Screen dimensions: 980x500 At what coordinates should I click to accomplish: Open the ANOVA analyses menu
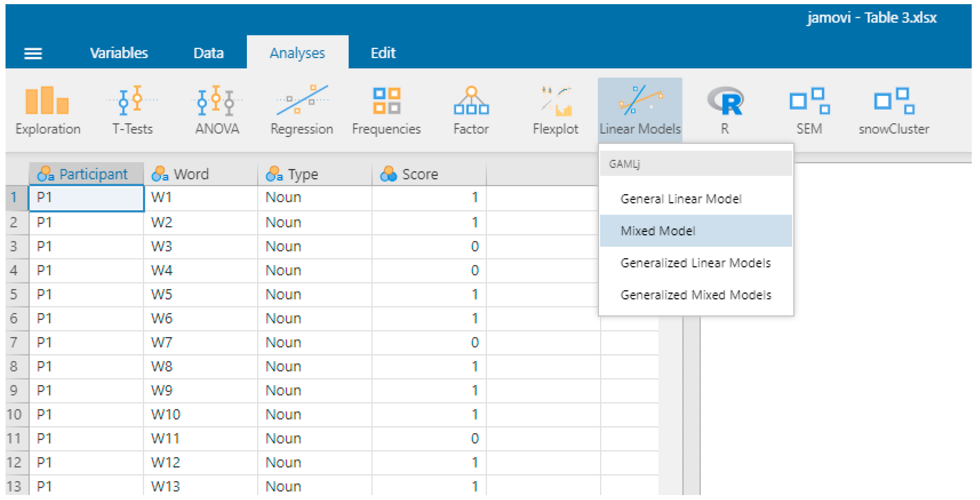pos(217,110)
